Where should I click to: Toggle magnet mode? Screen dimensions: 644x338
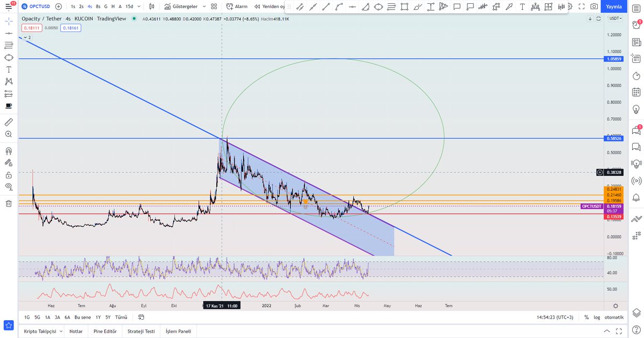[9, 151]
